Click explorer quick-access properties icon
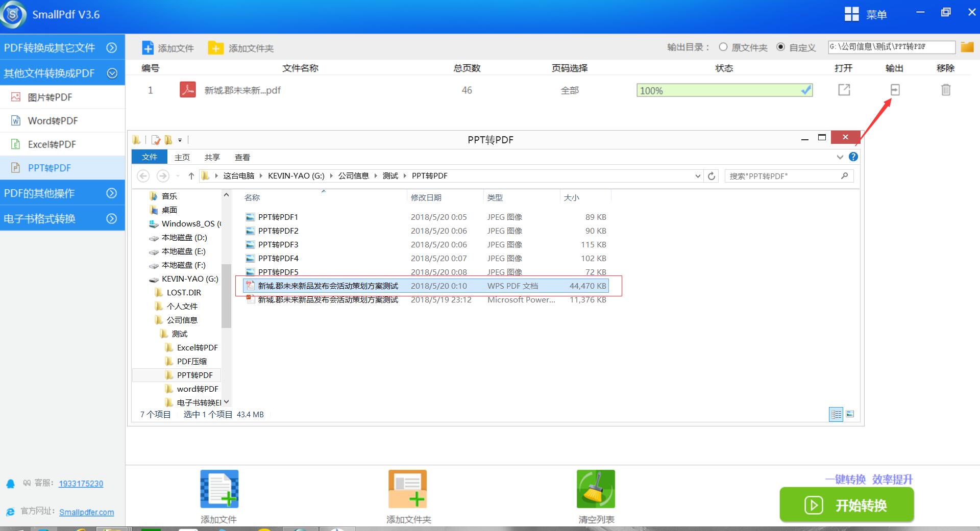The width and height of the screenshot is (980, 531). click(x=156, y=140)
